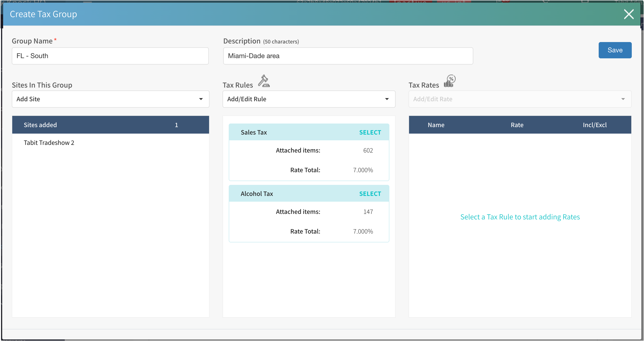Click the Add/Edit Rule dropdown arrow
The height and width of the screenshot is (341, 644).
tap(387, 99)
